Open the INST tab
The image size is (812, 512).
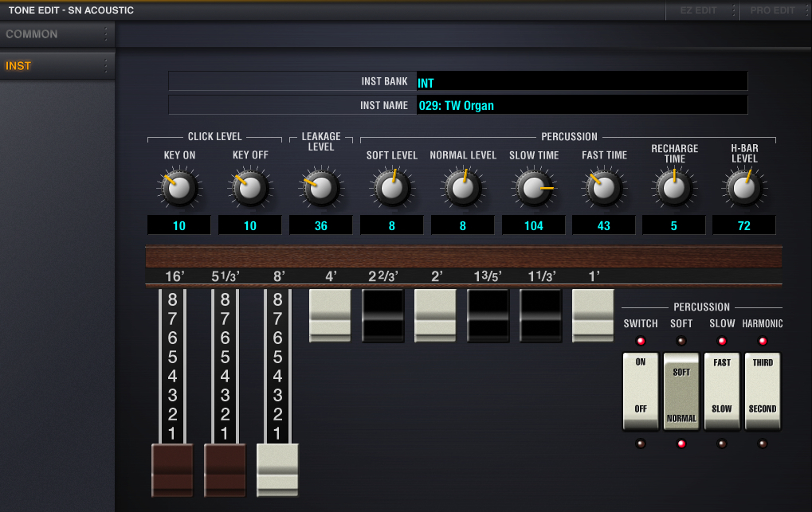point(57,66)
